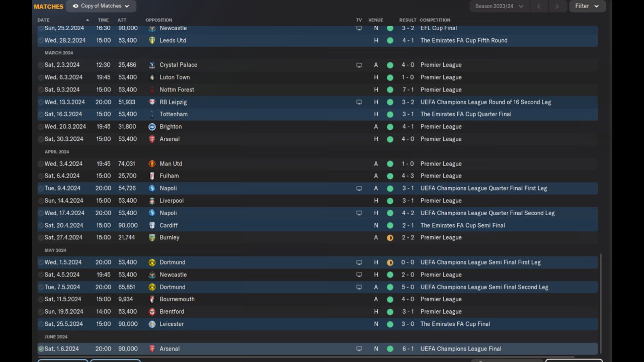Click the vertical scrollbar on the matches list
The height and width of the screenshot is (362, 644).
point(600,302)
